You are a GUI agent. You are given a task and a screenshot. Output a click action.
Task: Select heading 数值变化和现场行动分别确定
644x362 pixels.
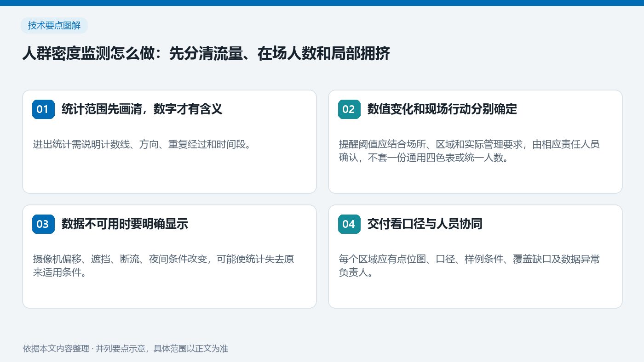(442, 109)
